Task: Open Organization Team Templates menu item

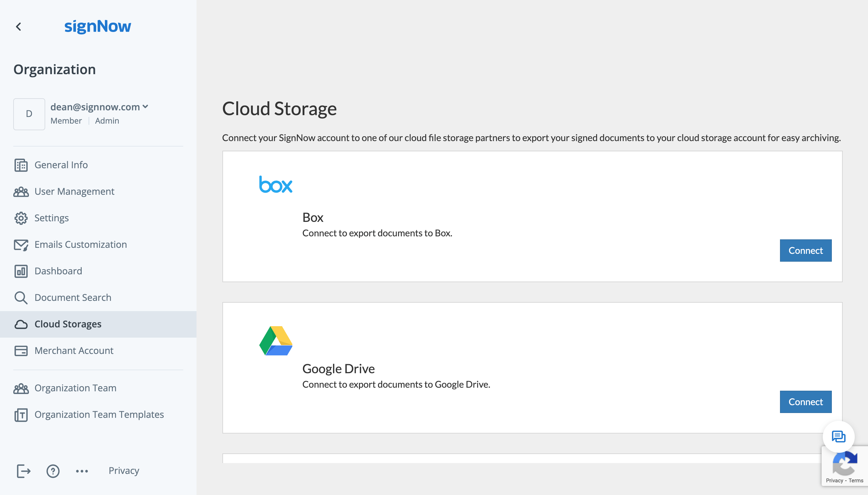Action: [x=99, y=413]
